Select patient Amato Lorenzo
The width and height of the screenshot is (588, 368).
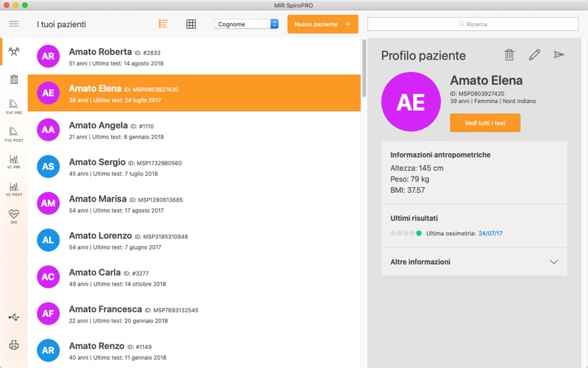[x=194, y=240]
